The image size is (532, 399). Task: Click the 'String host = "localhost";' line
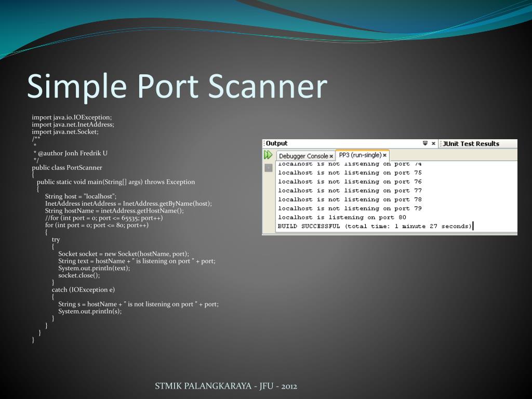(x=81, y=196)
